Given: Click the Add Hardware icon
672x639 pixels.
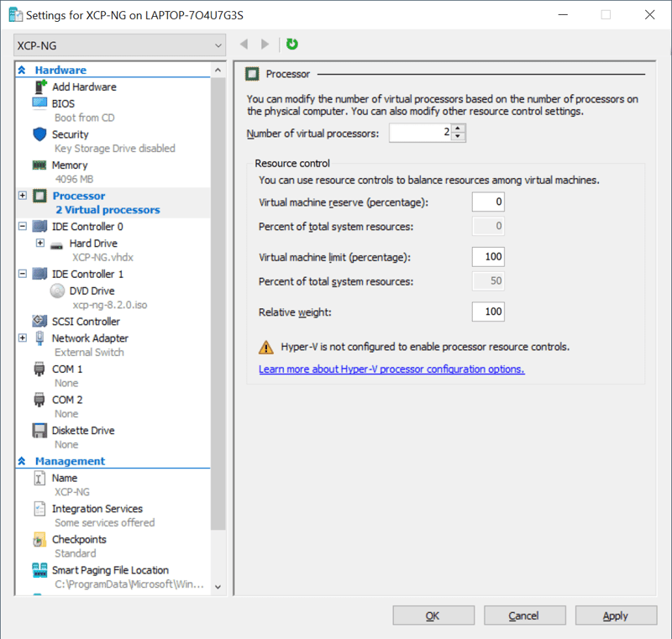Looking at the screenshot, I should (x=39, y=86).
